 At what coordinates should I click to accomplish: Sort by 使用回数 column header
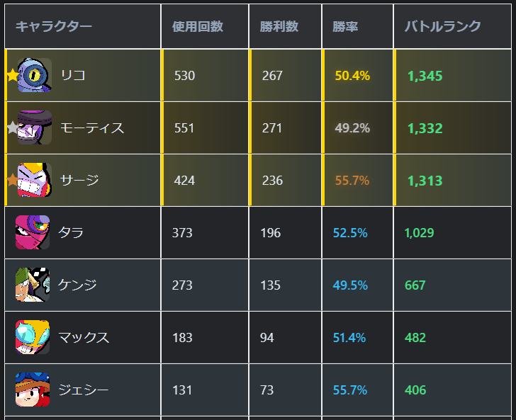[x=198, y=27]
